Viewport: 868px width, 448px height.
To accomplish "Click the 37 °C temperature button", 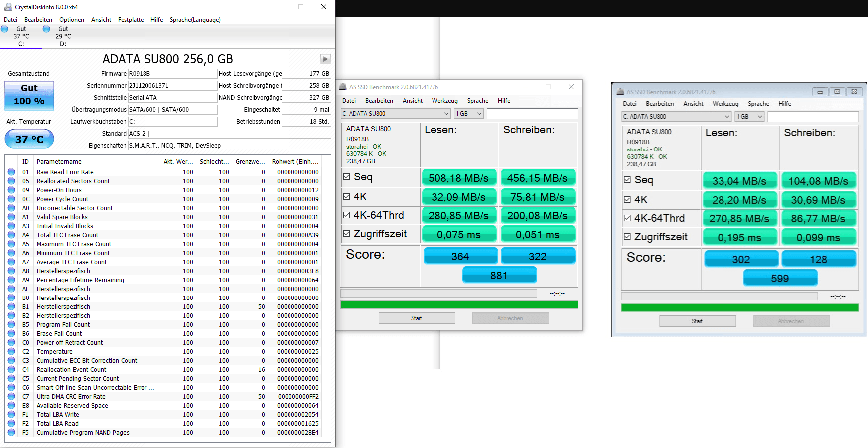I will pos(29,139).
